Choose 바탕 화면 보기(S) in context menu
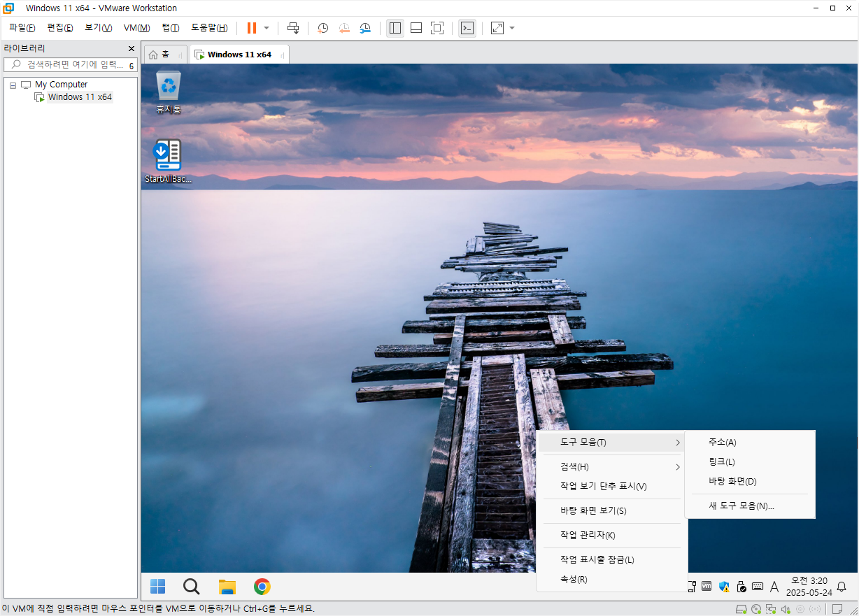This screenshot has width=859, height=616. pyautogui.click(x=612, y=510)
